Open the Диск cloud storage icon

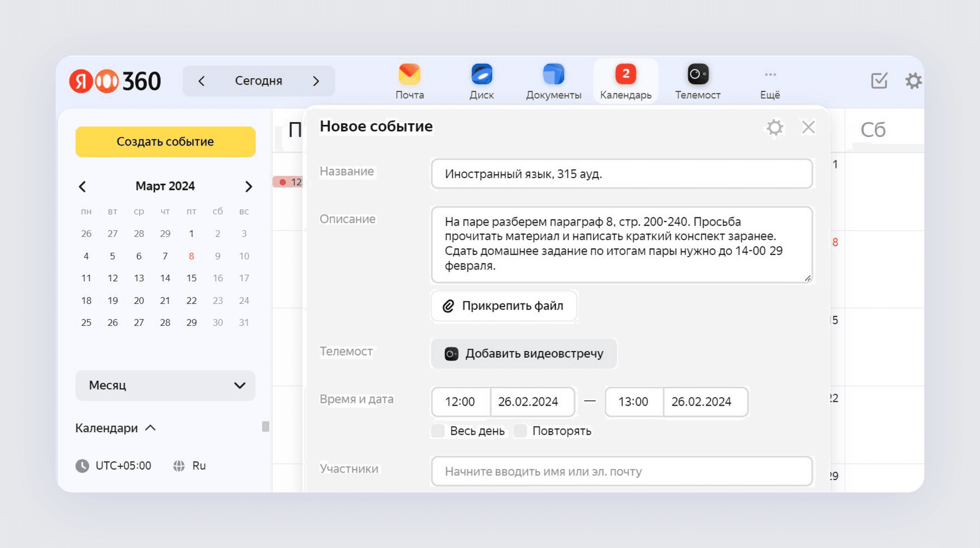point(481,82)
